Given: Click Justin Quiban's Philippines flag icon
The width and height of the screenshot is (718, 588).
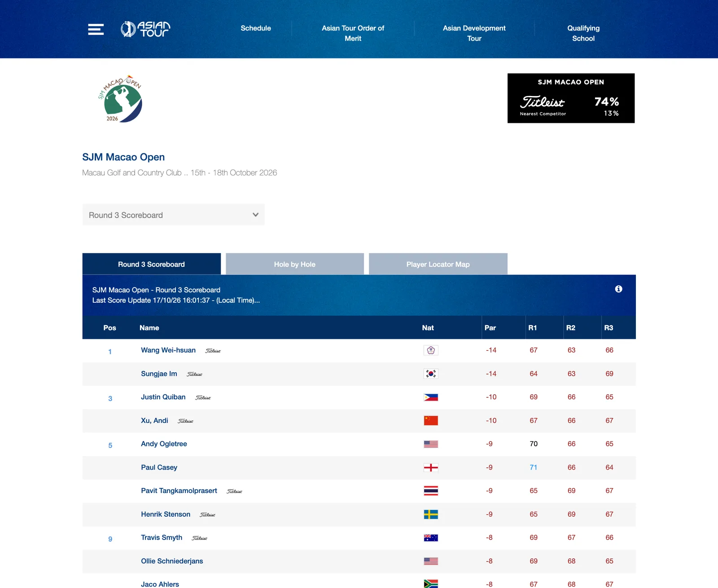Looking at the screenshot, I should pos(431,397).
